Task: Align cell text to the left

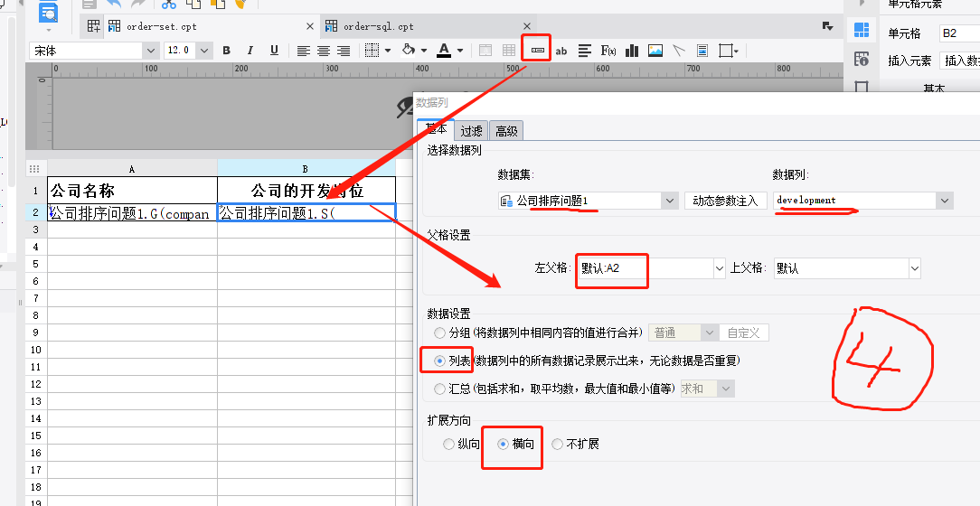Action: click(x=303, y=51)
